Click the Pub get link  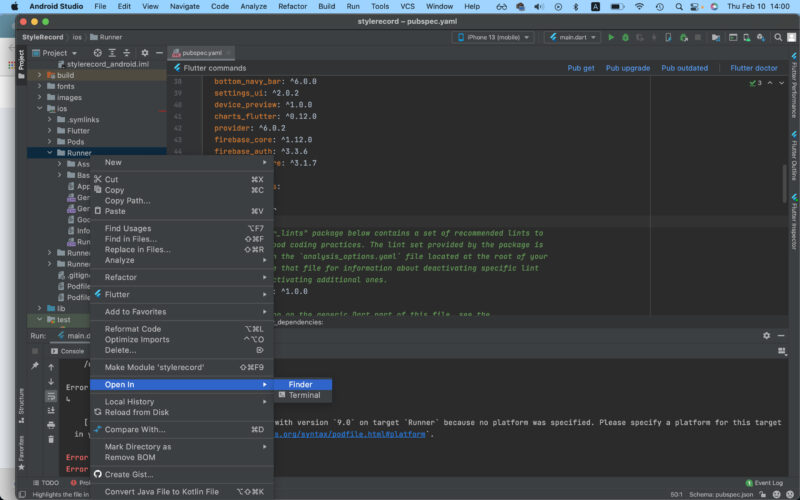pos(581,68)
